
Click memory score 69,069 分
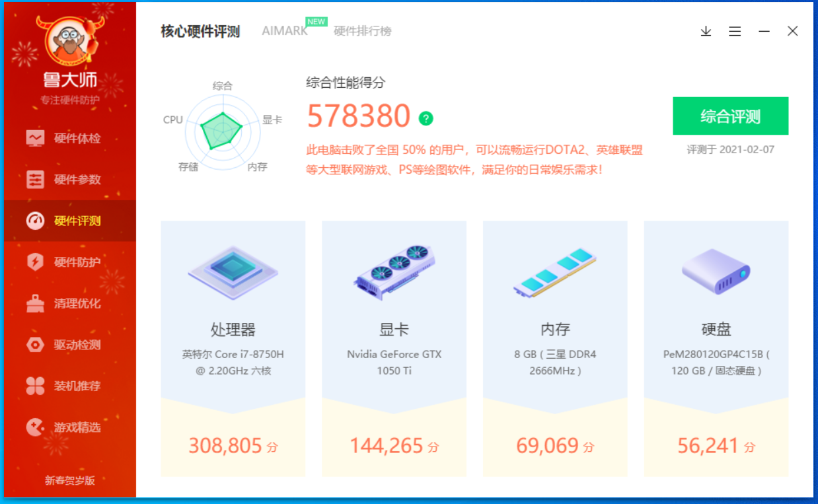click(x=555, y=446)
